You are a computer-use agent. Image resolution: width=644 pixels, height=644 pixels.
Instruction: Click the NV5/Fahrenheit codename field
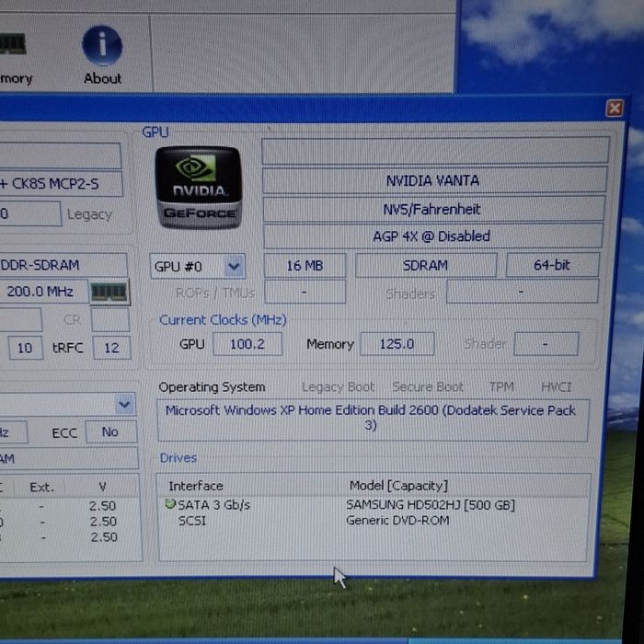click(433, 209)
